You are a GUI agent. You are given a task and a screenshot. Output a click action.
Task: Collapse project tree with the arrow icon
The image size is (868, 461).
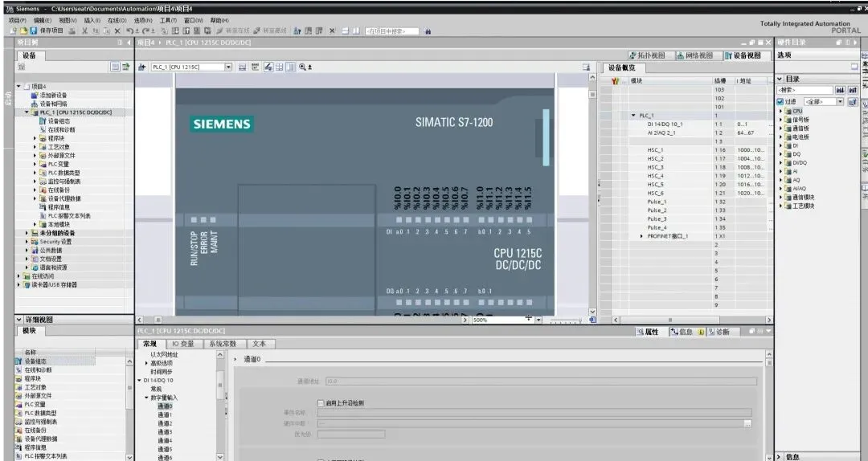click(x=129, y=43)
